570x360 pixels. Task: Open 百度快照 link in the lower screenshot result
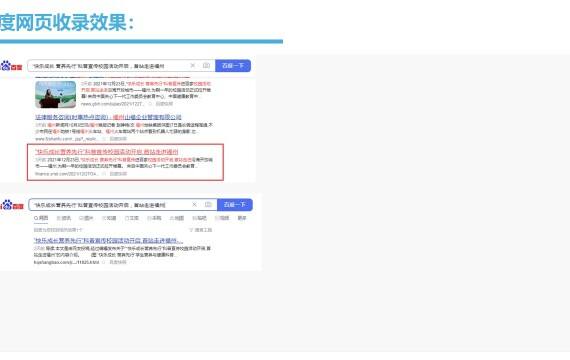(x=117, y=262)
